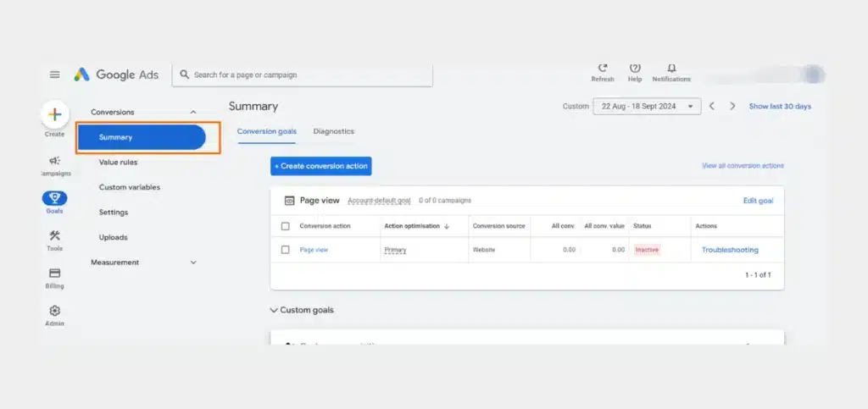Go to previous date range
The image size is (868, 409).
712,106
